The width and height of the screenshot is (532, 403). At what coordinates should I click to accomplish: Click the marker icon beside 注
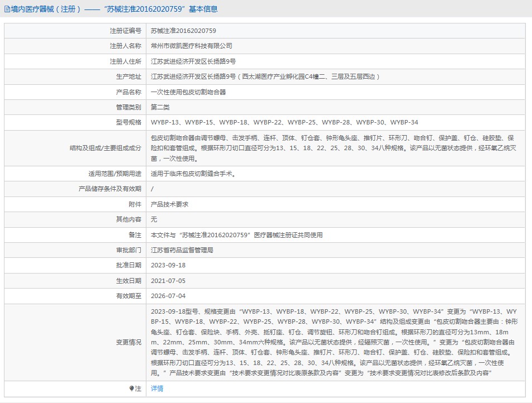tap(131, 388)
